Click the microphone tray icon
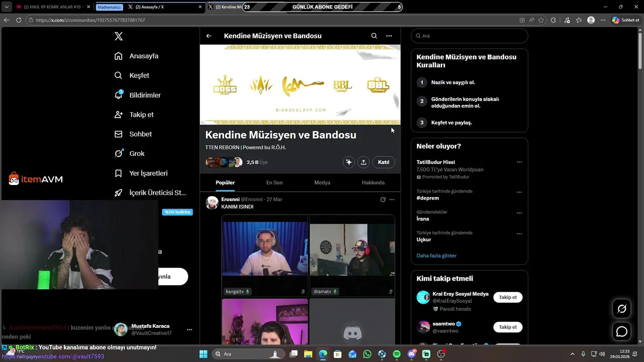 (583, 354)
